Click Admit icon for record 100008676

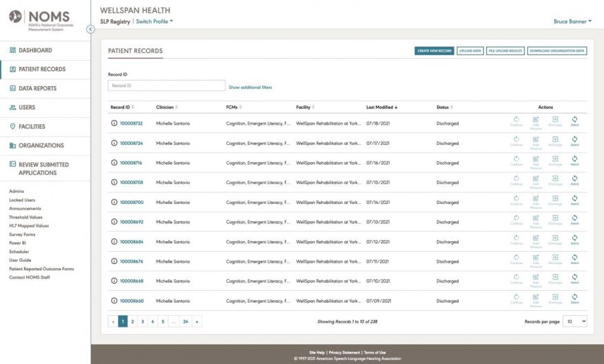(x=574, y=259)
